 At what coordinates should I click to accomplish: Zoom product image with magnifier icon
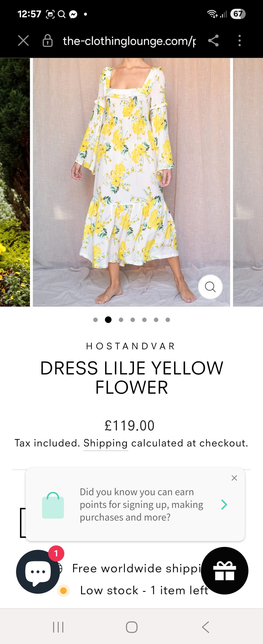click(x=210, y=287)
